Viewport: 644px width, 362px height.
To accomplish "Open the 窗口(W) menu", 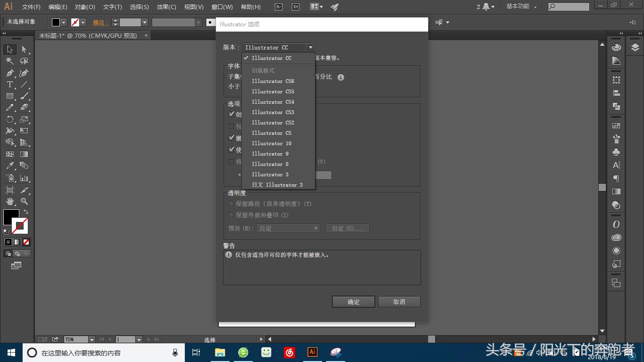I will [x=222, y=7].
